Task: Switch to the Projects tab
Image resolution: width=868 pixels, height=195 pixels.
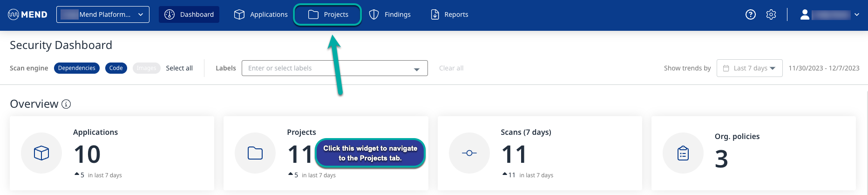Action: pyautogui.click(x=328, y=14)
